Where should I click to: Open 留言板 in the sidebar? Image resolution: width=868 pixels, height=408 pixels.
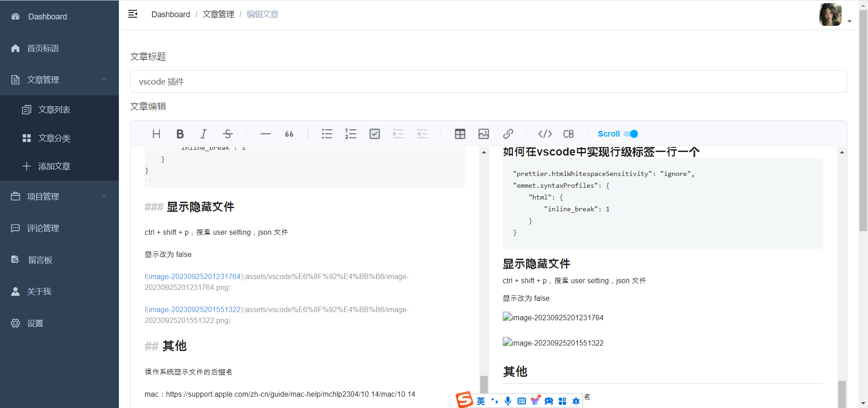pyautogui.click(x=59, y=260)
